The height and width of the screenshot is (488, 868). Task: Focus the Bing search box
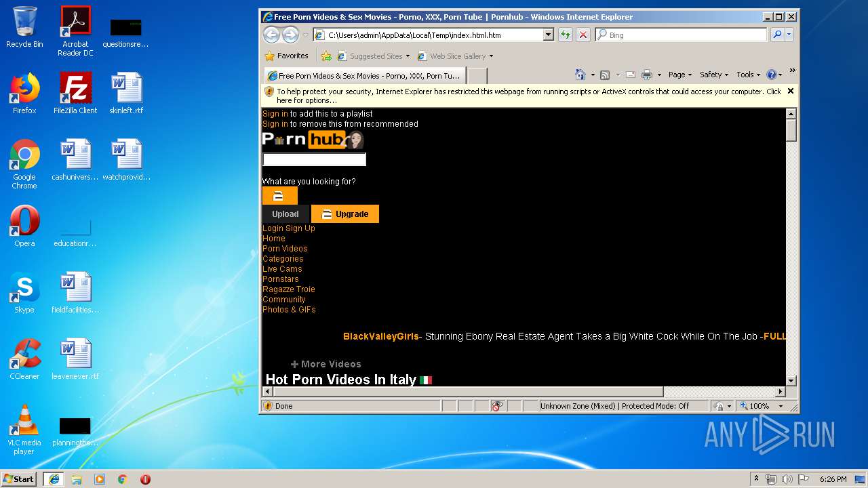point(682,35)
